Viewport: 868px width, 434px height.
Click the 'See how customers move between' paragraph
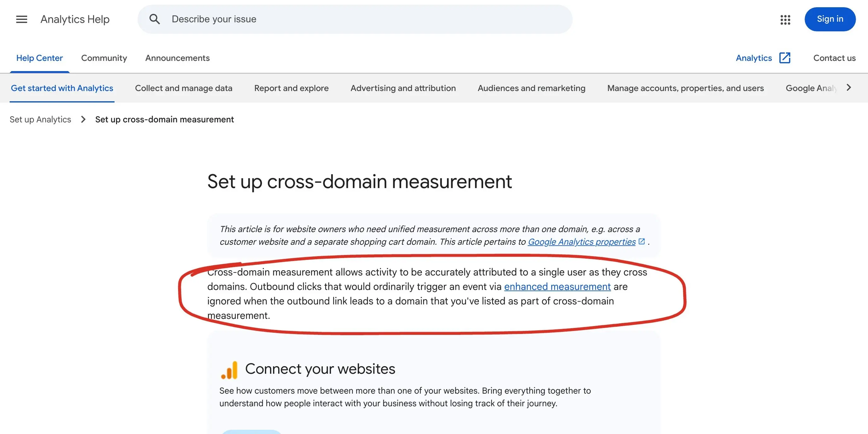405,397
